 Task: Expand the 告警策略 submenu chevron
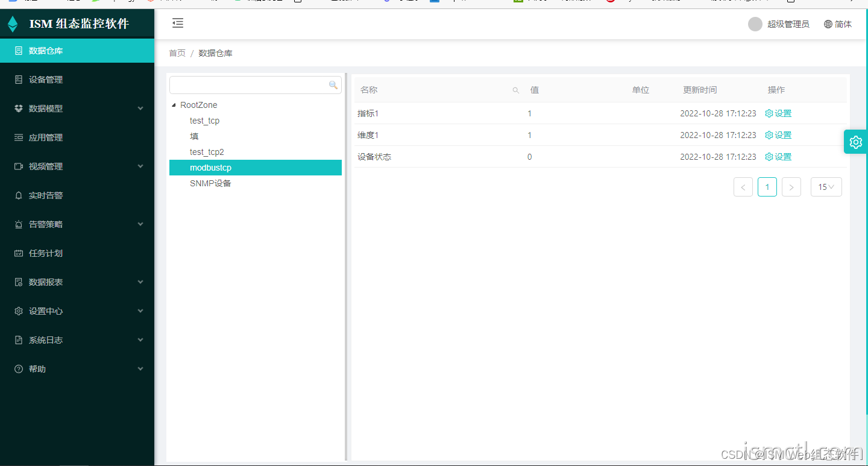pos(140,224)
